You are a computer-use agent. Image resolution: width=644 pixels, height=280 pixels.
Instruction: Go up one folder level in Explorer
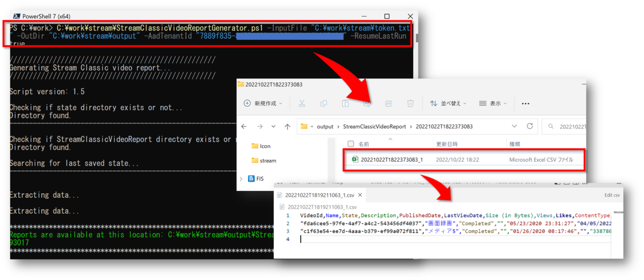(x=287, y=126)
